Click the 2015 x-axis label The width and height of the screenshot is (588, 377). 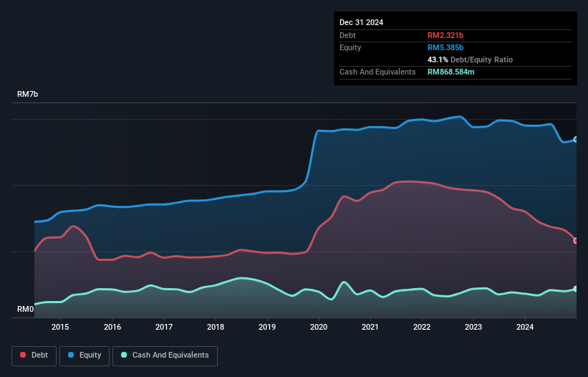coord(60,327)
